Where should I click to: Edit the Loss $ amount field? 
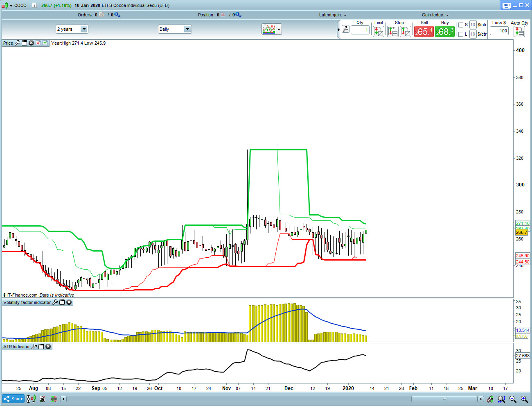pos(499,31)
